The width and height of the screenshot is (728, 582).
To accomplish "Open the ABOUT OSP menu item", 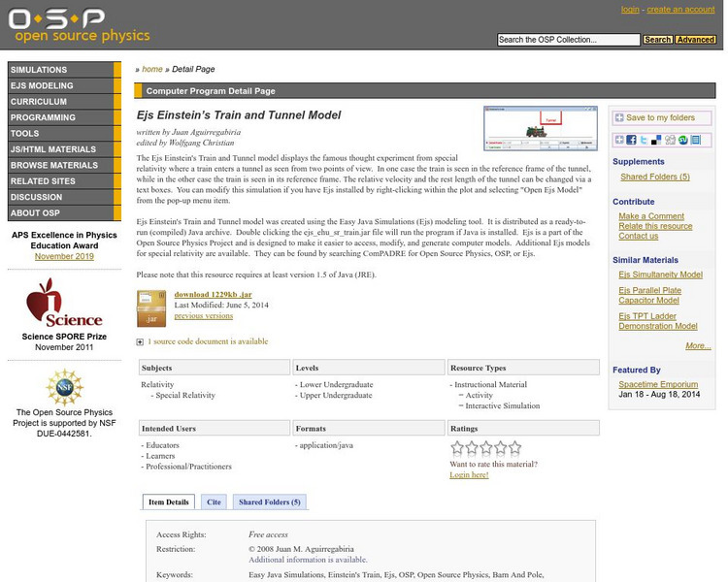I will point(64,212).
